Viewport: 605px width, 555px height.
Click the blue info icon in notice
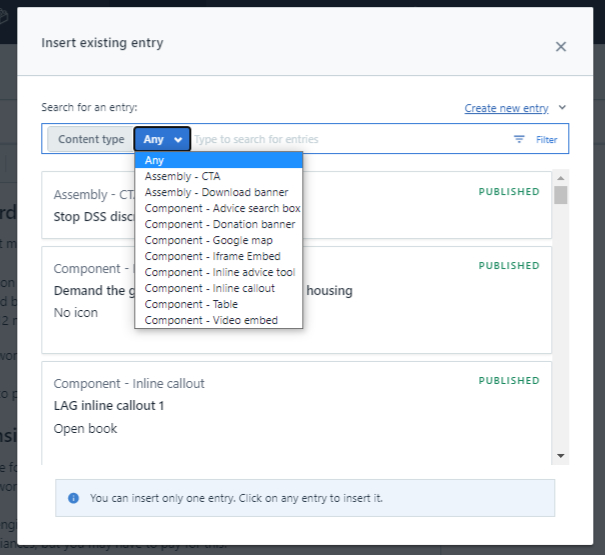[x=73, y=498]
